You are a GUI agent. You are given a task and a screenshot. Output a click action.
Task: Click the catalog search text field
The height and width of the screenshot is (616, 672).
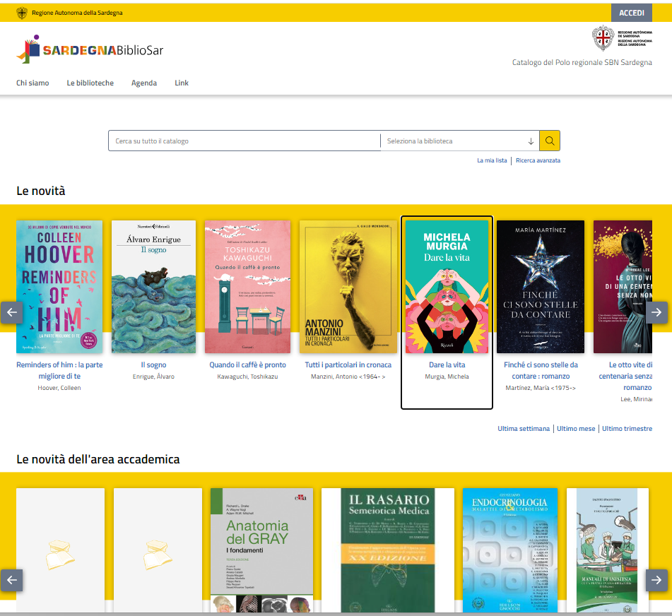tap(244, 141)
